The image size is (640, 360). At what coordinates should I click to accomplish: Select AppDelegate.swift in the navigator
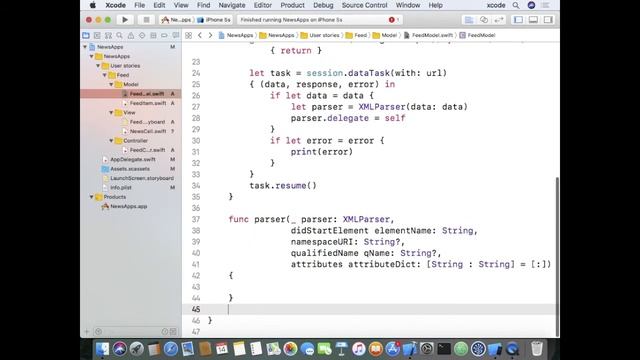tap(133, 160)
